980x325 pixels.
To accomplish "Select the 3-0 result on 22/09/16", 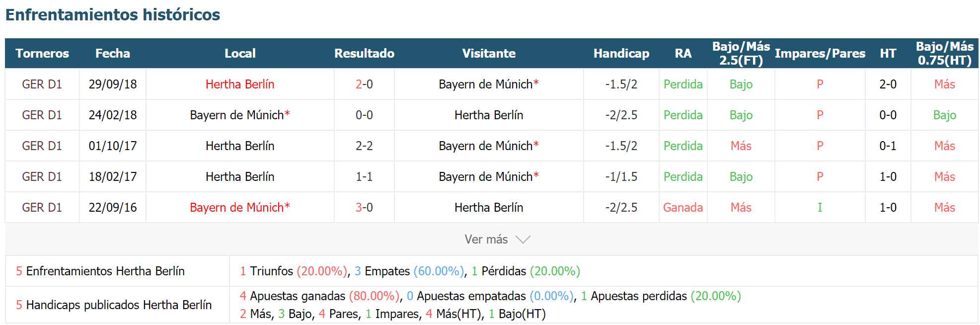I will (x=364, y=207).
